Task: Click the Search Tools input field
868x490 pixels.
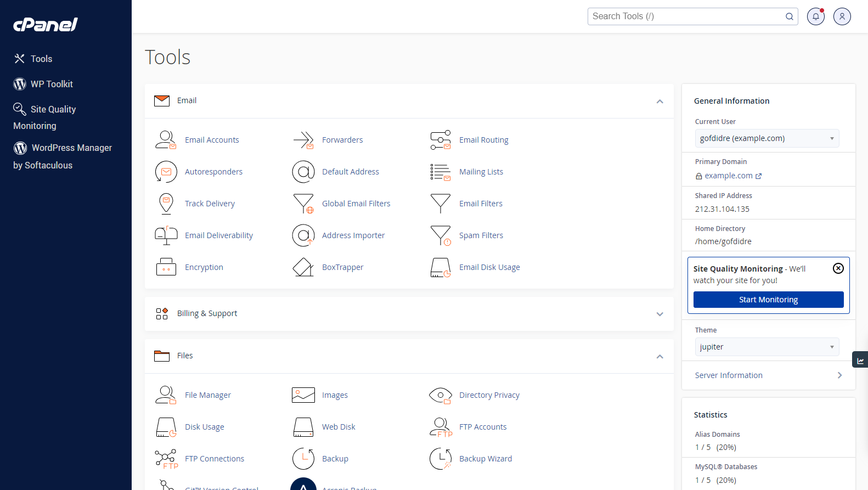Action: (x=686, y=16)
